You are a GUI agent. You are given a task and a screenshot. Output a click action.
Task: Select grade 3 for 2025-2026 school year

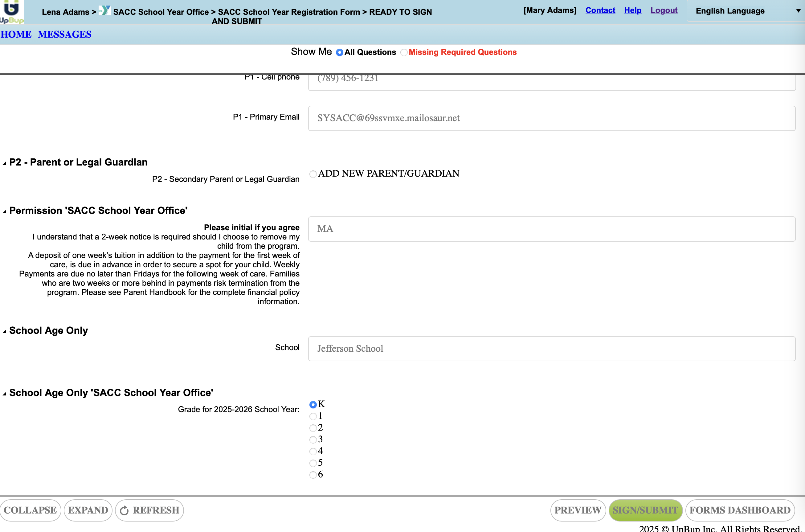(313, 440)
